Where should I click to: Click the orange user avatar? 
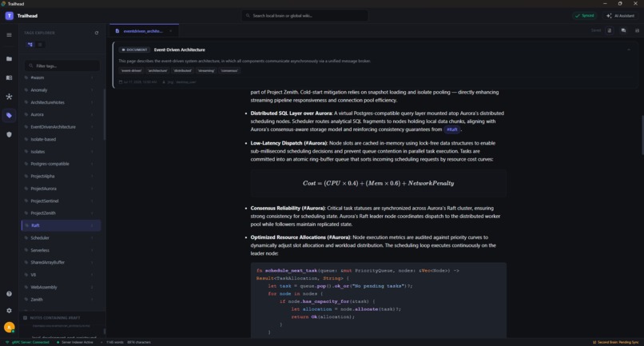pyautogui.click(x=9, y=327)
